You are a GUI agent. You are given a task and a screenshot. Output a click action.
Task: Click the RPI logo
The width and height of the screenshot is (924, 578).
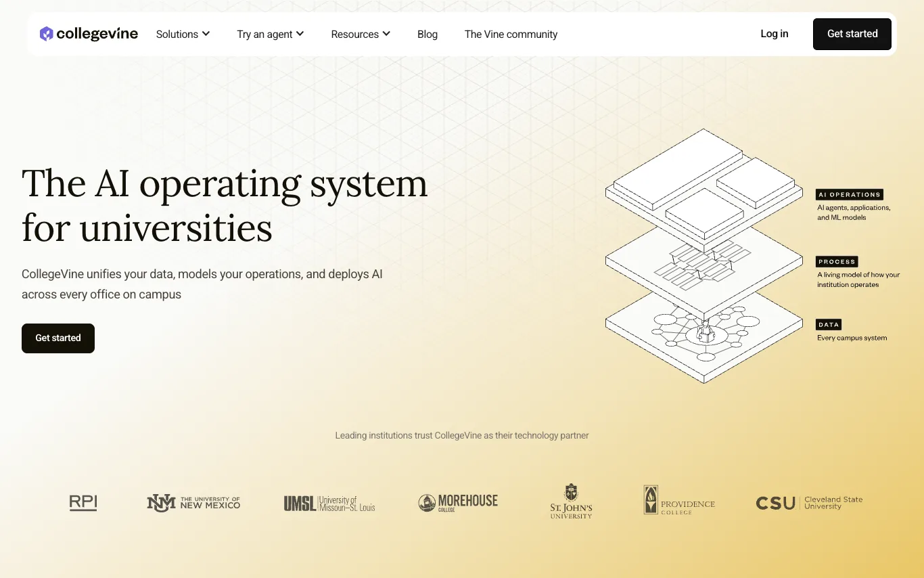tap(83, 502)
